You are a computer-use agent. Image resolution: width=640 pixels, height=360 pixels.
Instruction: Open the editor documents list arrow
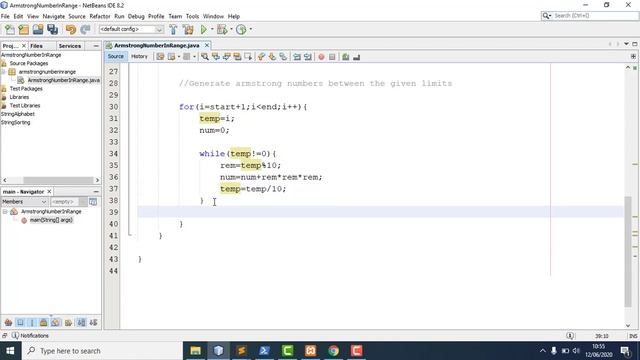tap(626, 44)
